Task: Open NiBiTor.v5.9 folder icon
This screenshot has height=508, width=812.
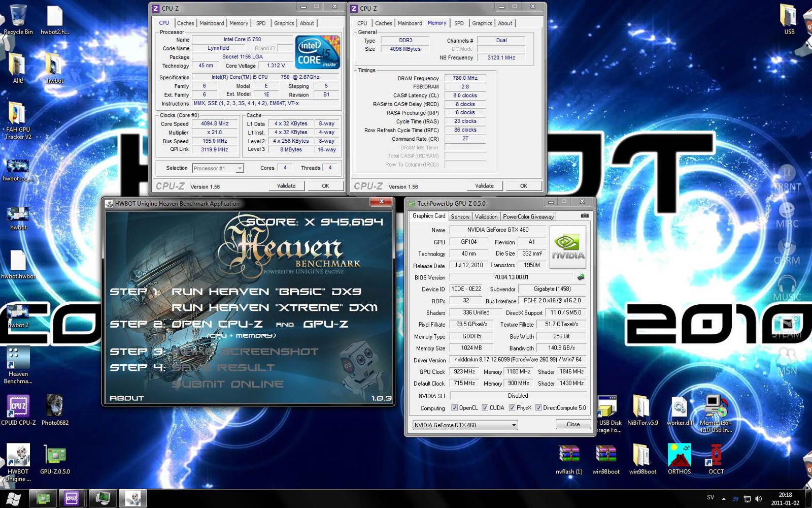Action: (642, 410)
